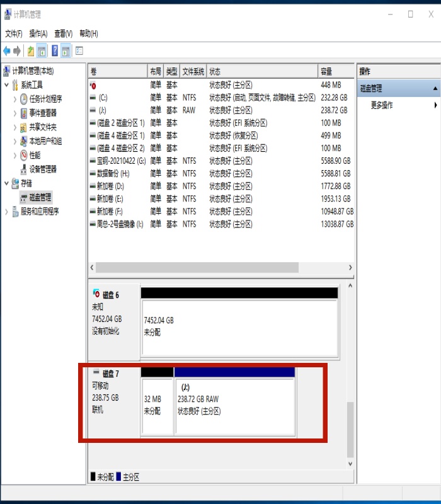Expand Services and Applications node
The width and height of the screenshot is (441, 504).
(x=6, y=212)
